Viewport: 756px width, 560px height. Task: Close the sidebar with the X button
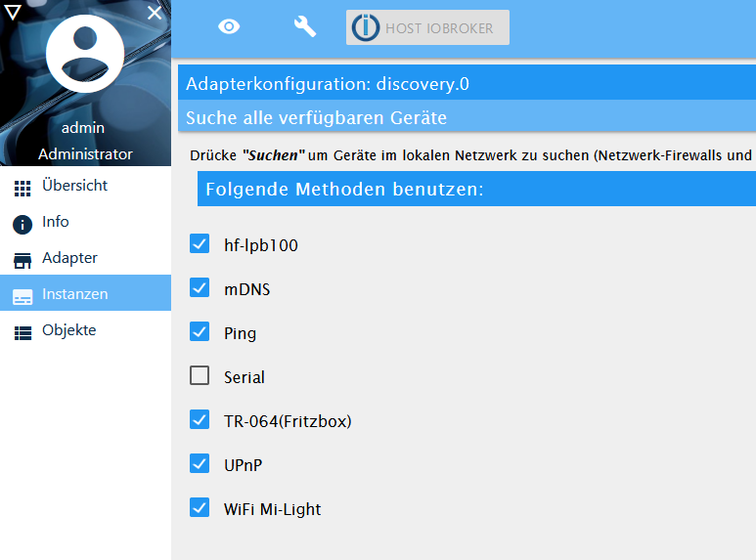(x=155, y=13)
